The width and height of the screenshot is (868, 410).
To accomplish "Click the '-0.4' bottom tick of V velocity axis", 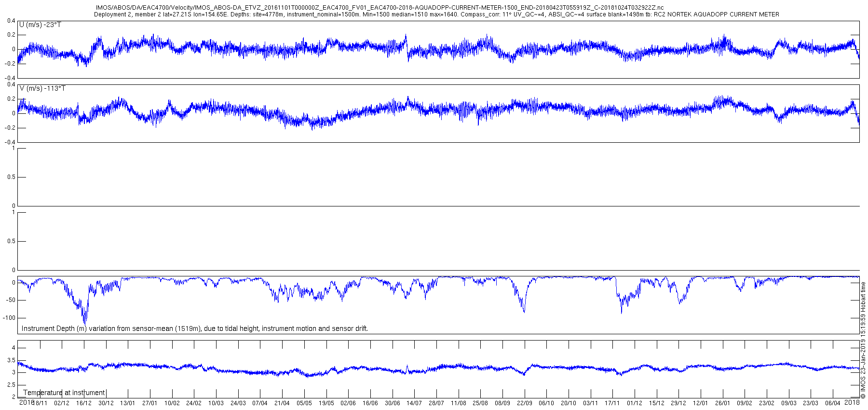I will click(10, 142).
